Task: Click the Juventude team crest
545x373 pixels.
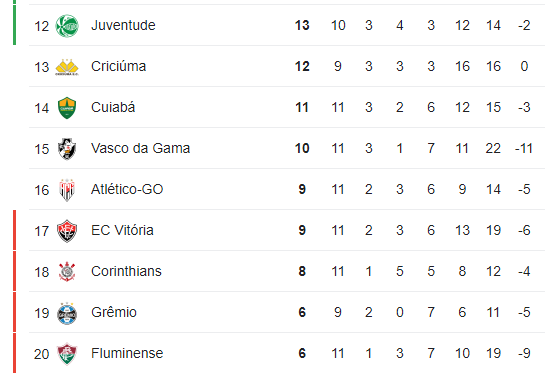Action: [x=67, y=26]
